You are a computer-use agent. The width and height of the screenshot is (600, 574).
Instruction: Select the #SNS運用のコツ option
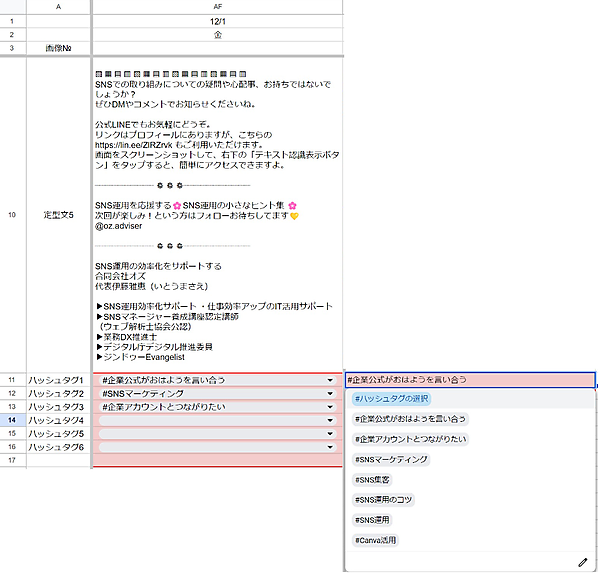click(x=382, y=499)
